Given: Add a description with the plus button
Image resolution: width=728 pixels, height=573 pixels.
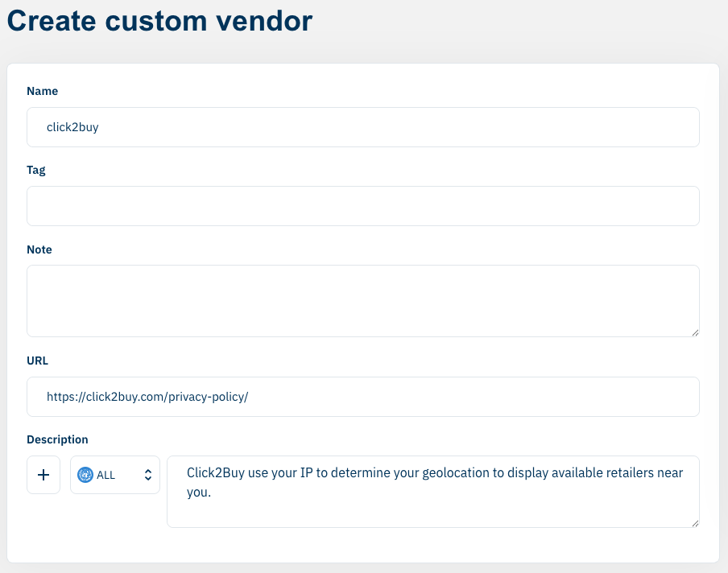Looking at the screenshot, I should [x=43, y=475].
